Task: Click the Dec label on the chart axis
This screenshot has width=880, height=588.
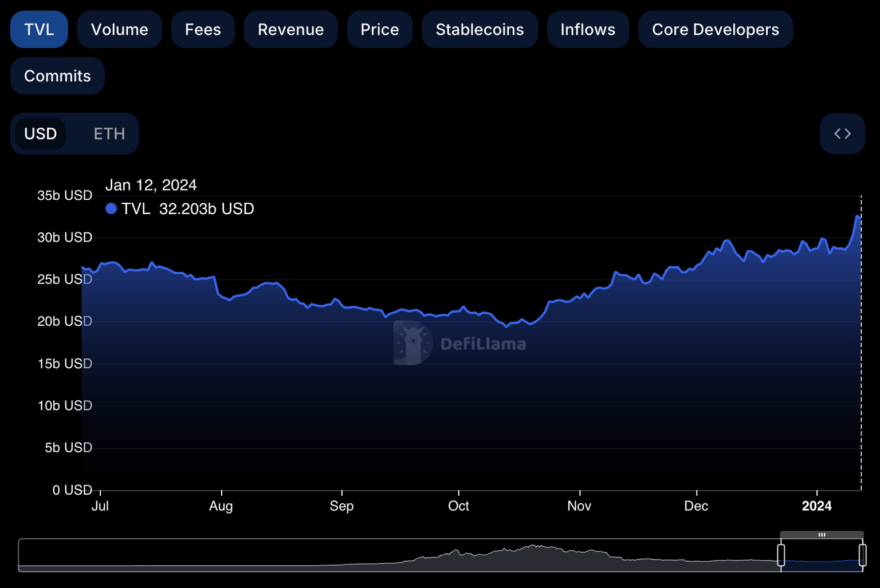Action: coord(696,506)
